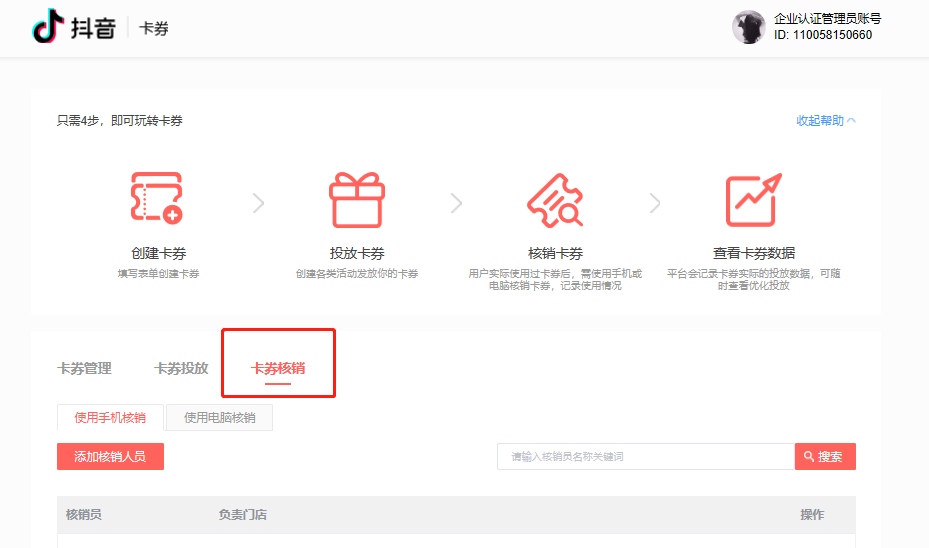Click chevron arrow after 核销卡券 step

click(655, 203)
